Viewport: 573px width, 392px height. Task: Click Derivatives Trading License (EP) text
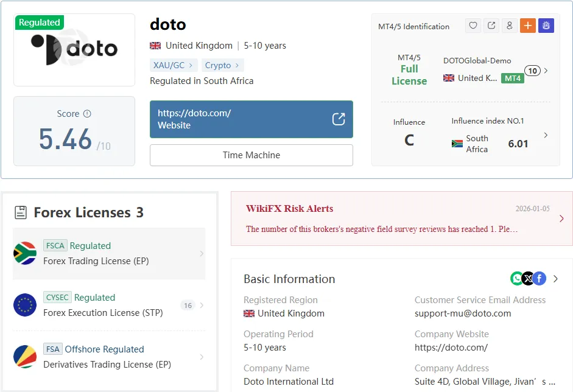pyautogui.click(x=107, y=365)
